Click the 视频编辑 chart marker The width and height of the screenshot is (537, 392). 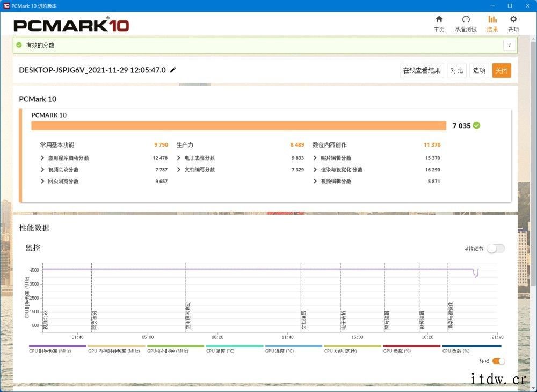[x=422, y=320]
